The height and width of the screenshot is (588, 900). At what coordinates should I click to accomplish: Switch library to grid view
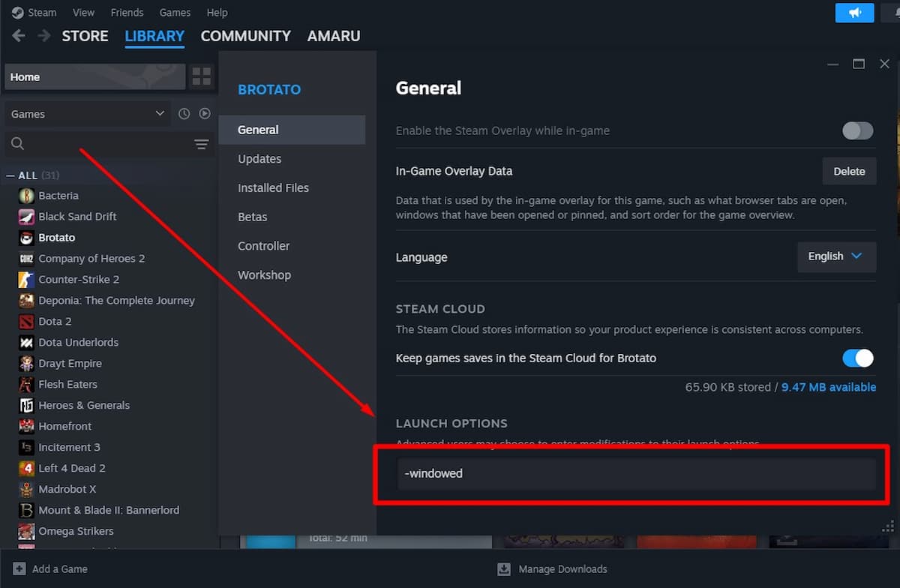click(201, 76)
